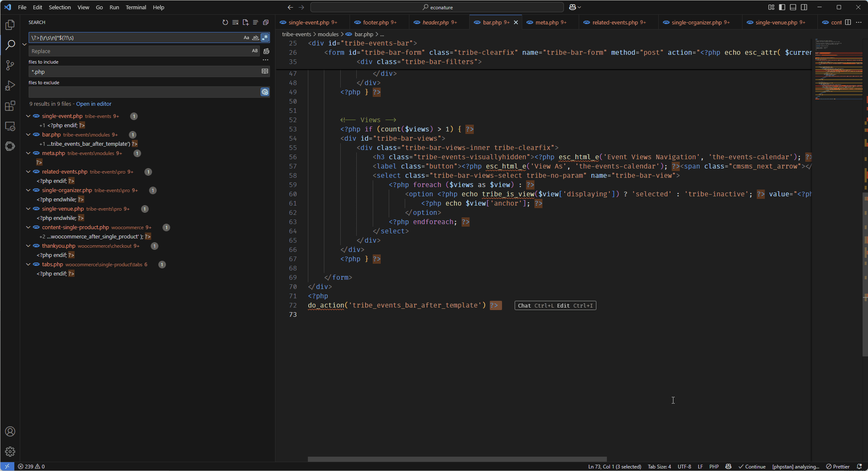Open the Source Control view

tap(10, 65)
